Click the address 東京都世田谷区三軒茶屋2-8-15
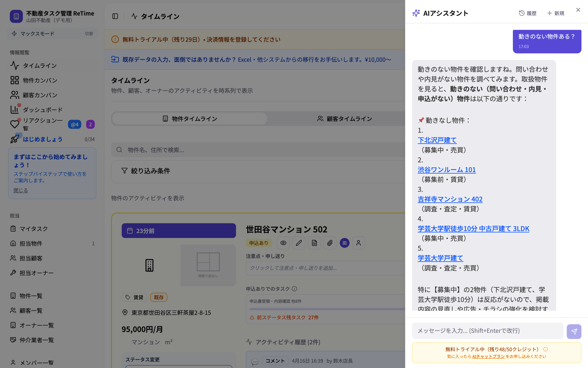Viewport: 588px width, 368px height. click(171, 313)
